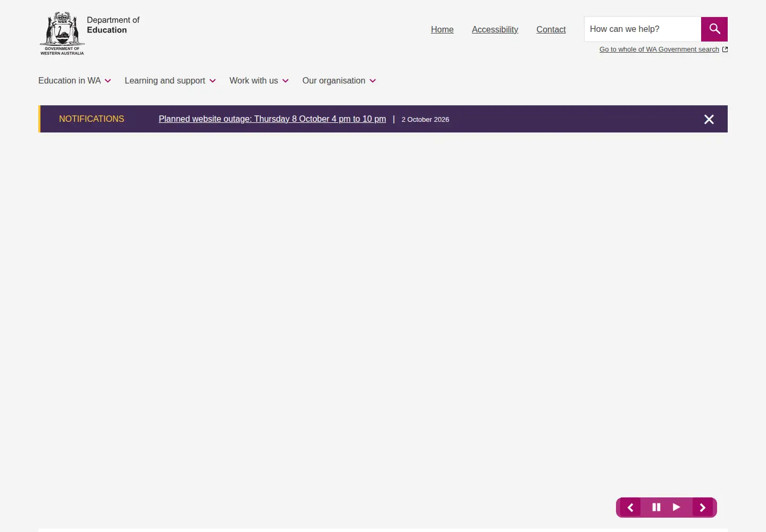This screenshot has width=766, height=532.
Task: Click the Department of Education logo
Action: point(89,34)
